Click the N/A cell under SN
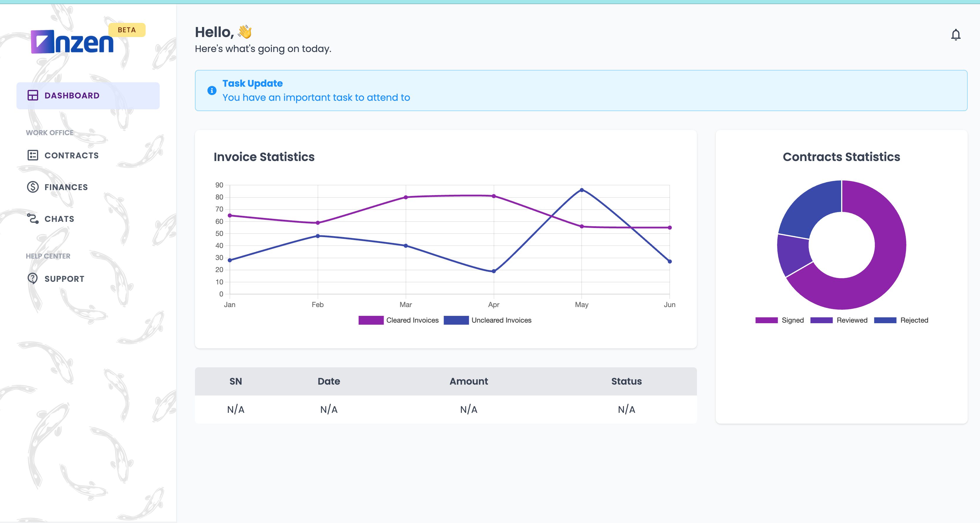Image resolution: width=980 pixels, height=523 pixels. 235,410
